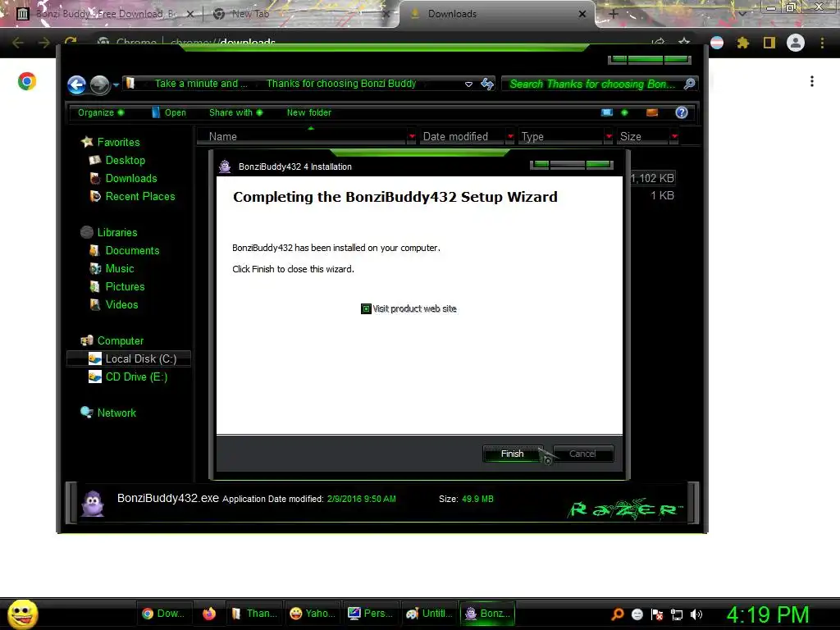Click 'Thanks for choosing Bonzi Buddy' breadcrumb

[341, 84]
